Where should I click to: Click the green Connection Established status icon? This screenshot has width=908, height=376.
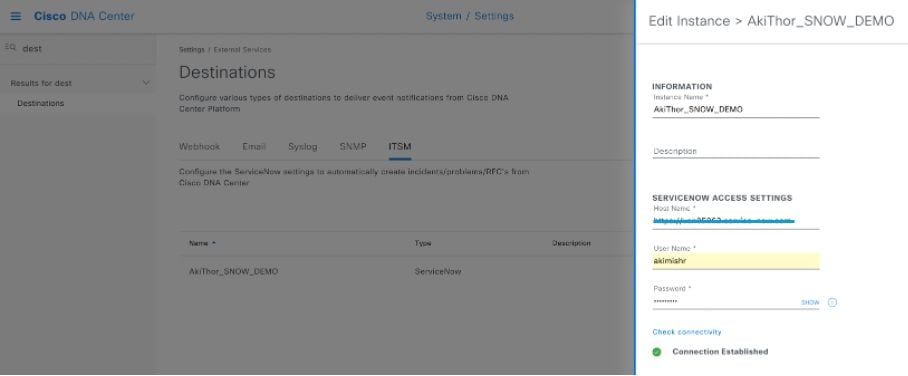(x=657, y=352)
